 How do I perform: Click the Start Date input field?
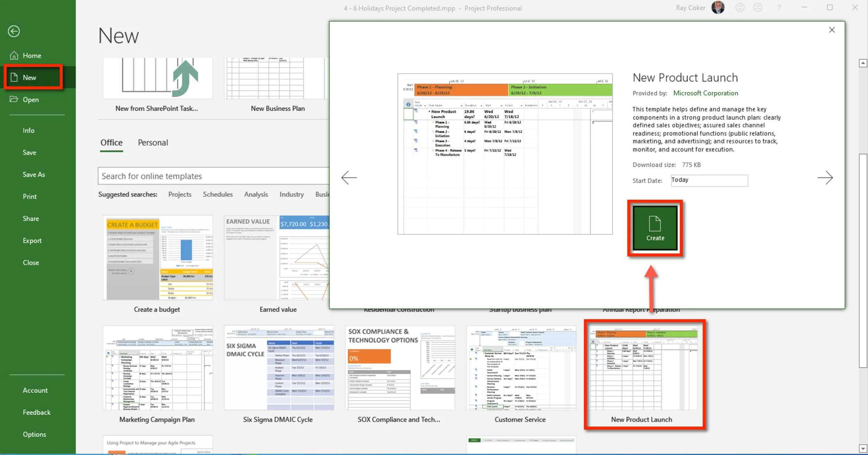[709, 180]
